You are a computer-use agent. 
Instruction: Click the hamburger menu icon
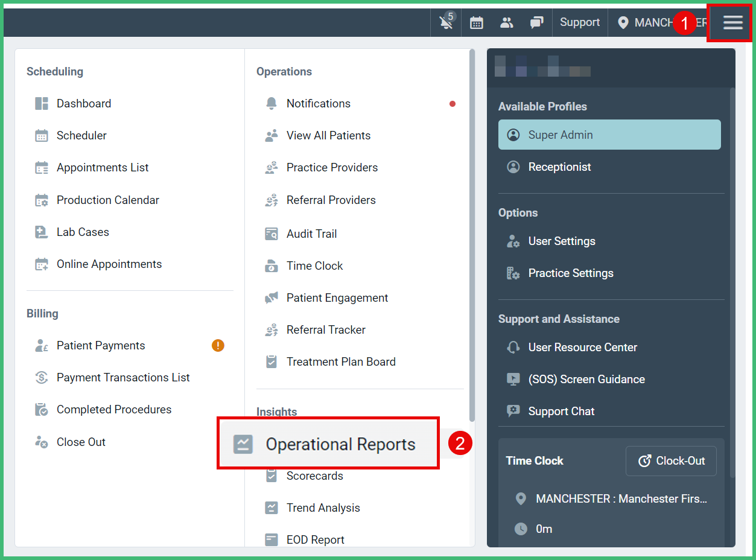(732, 22)
